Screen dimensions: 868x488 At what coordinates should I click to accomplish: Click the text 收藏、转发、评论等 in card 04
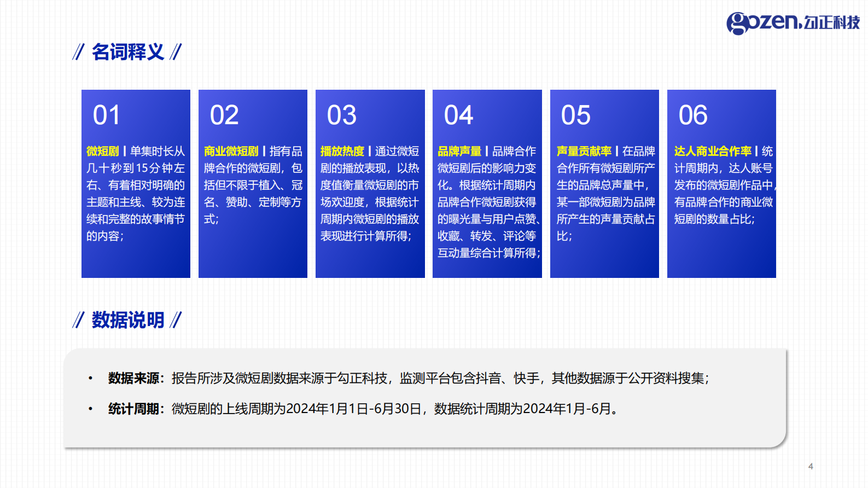pyautogui.click(x=487, y=236)
